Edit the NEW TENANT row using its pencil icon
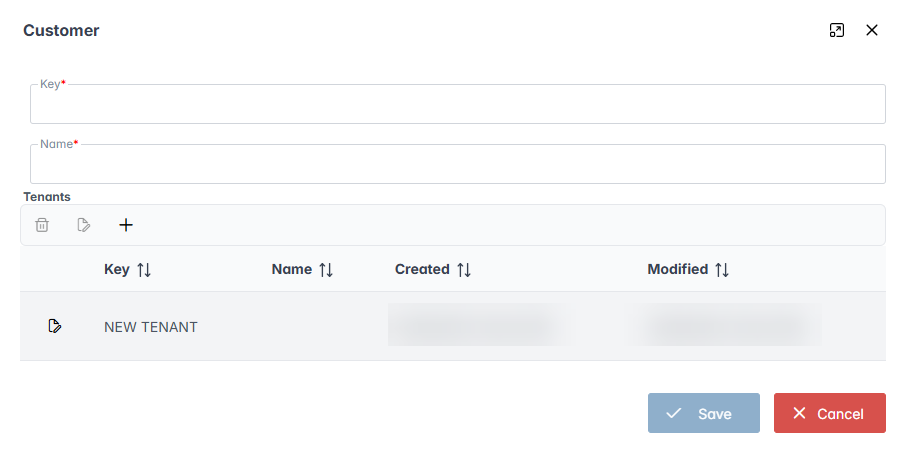Screen dimensions: 906x450 pos(55,326)
